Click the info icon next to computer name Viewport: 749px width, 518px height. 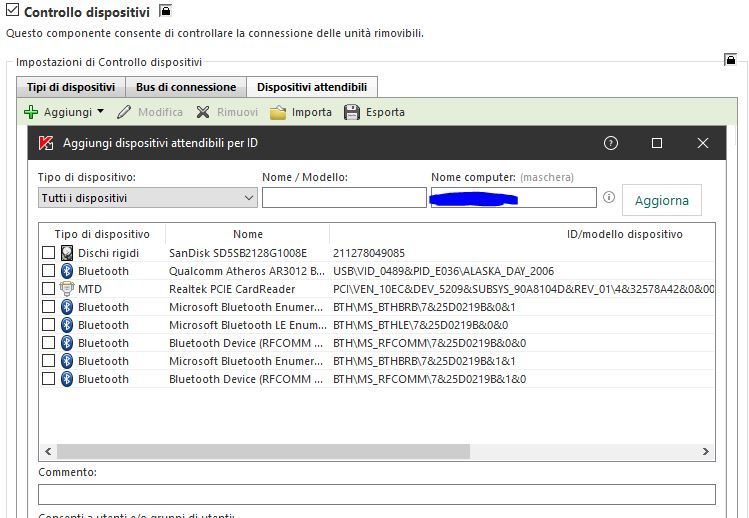pyautogui.click(x=609, y=197)
